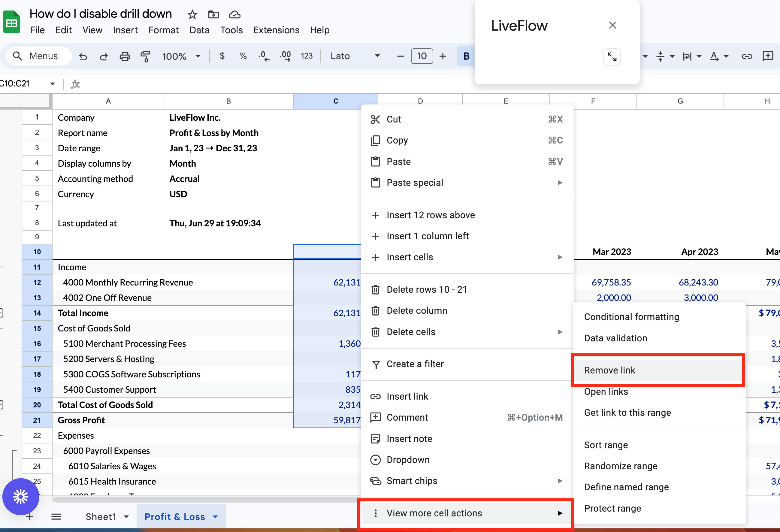The width and height of the screenshot is (780, 532).
Task: Format as percent
Action: pyautogui.click(x=243, y=56)
